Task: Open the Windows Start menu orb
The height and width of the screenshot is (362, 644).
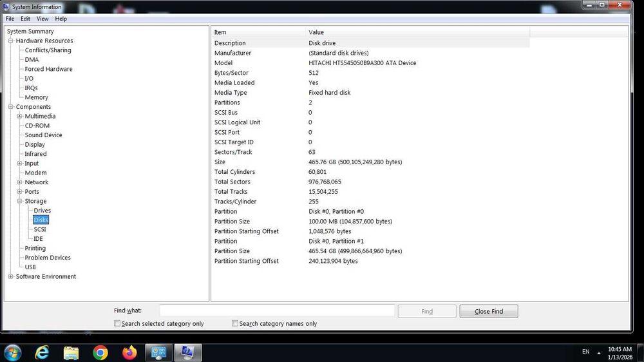Action: [x=12, y=352]
